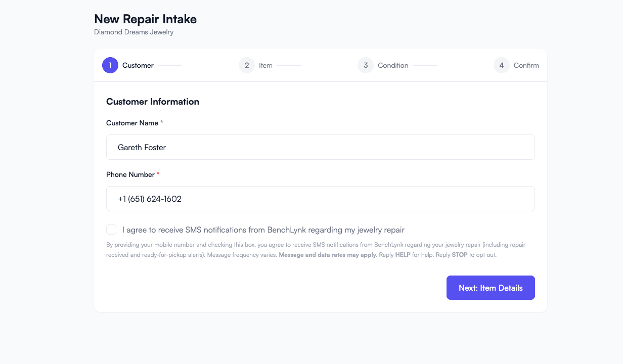
Task: Jump to the Condition step label
Action: 393,65
